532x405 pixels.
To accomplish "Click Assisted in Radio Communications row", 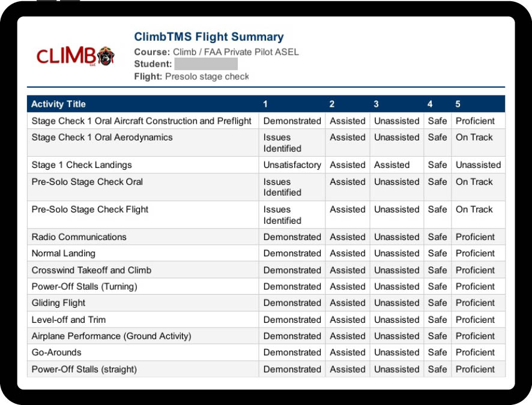I will point(348,237).
